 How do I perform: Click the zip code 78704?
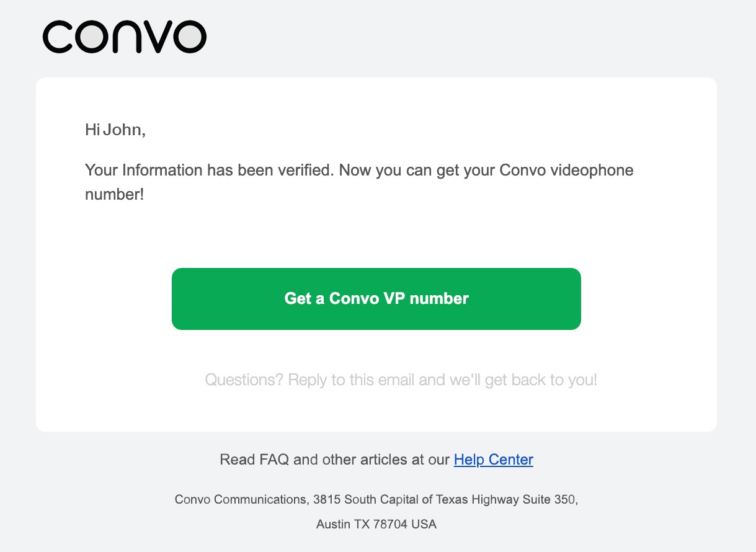coord(390,524)
